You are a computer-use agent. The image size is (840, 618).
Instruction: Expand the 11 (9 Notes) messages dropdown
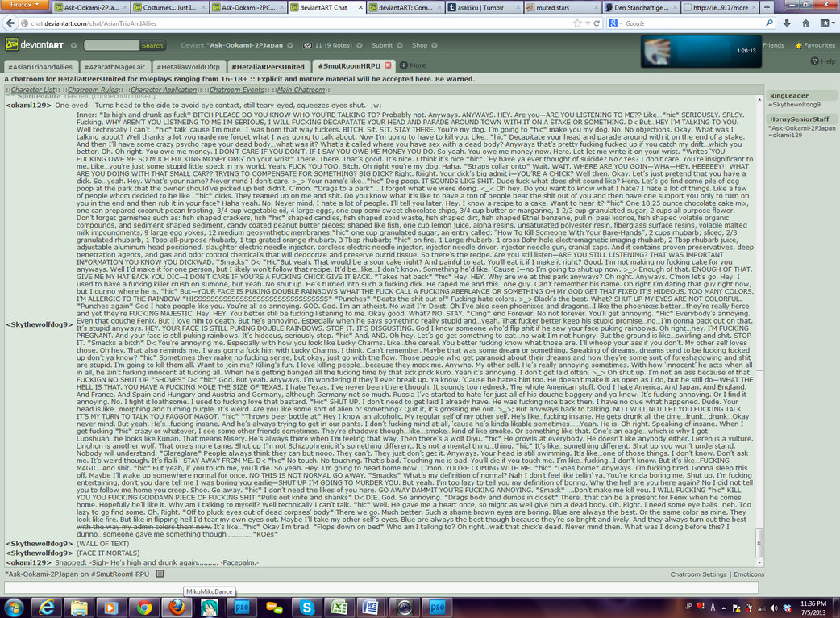point(359,45)
